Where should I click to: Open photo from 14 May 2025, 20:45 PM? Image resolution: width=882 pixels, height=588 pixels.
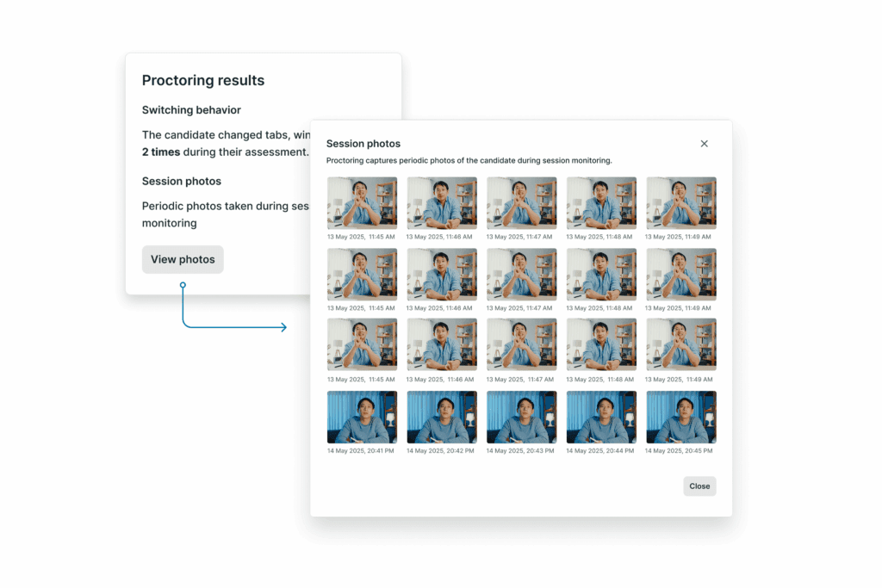pos(681,417)
